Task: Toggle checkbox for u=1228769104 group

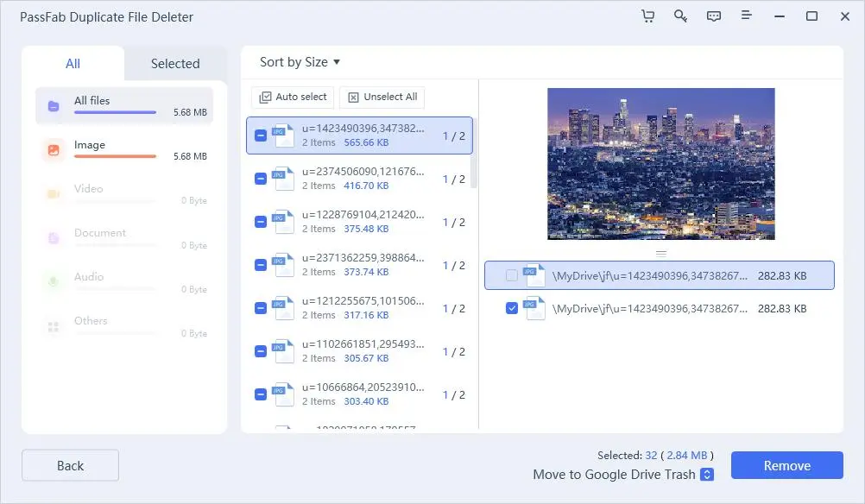Action: click(x=261, y=222)
